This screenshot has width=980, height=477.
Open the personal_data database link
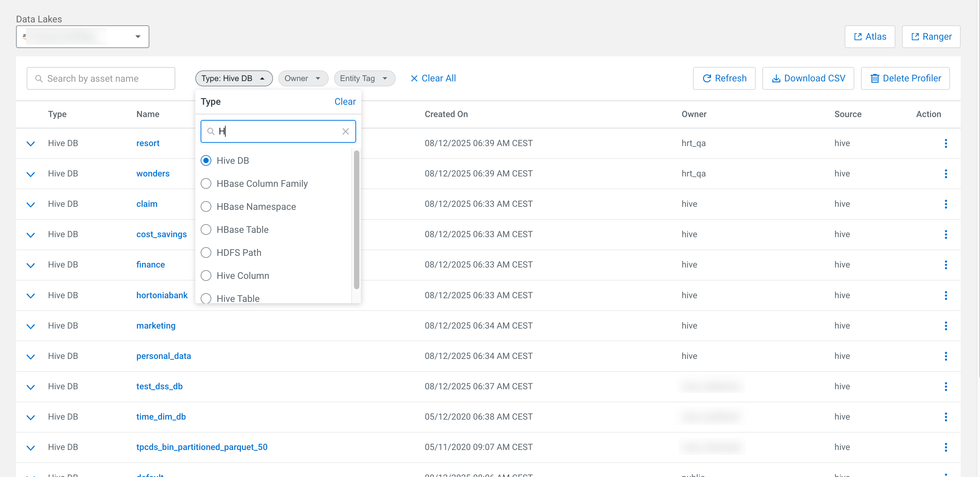164,356
